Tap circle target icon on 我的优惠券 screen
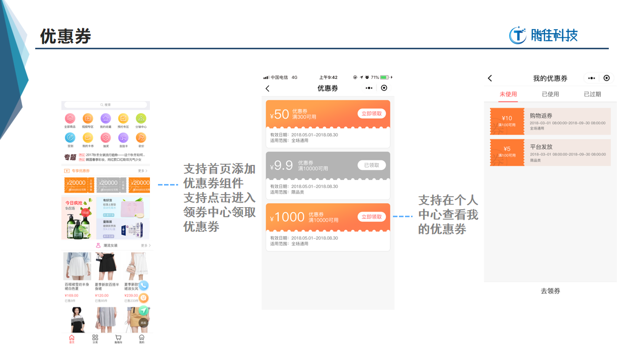The height and width of the screenshot is (362, 644). (x=606, y=78)
